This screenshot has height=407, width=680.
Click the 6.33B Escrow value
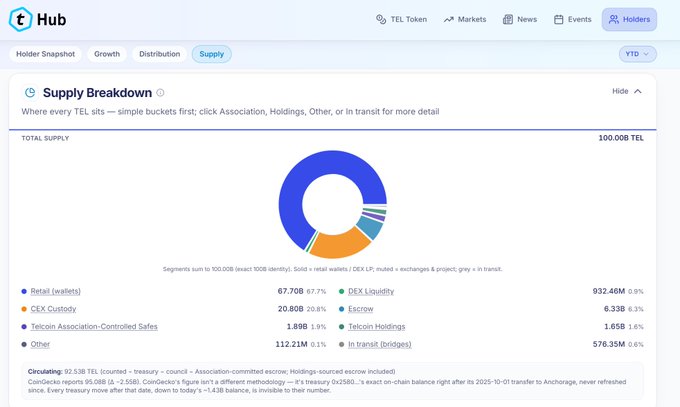pos(615,309)
